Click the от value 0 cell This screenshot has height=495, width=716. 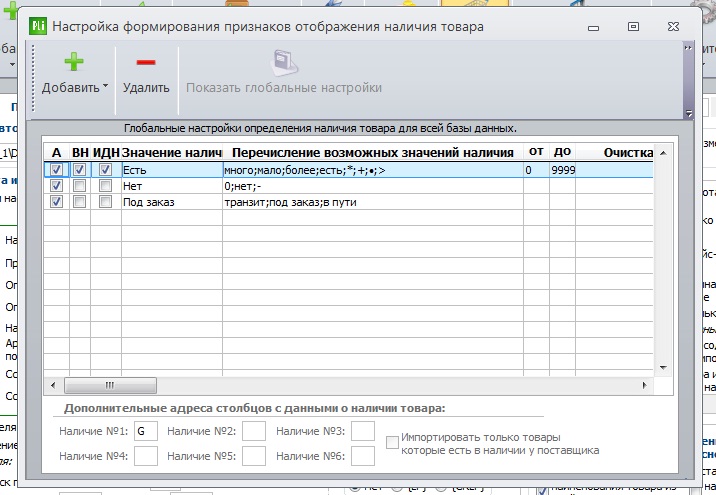(x=537, y=170)
